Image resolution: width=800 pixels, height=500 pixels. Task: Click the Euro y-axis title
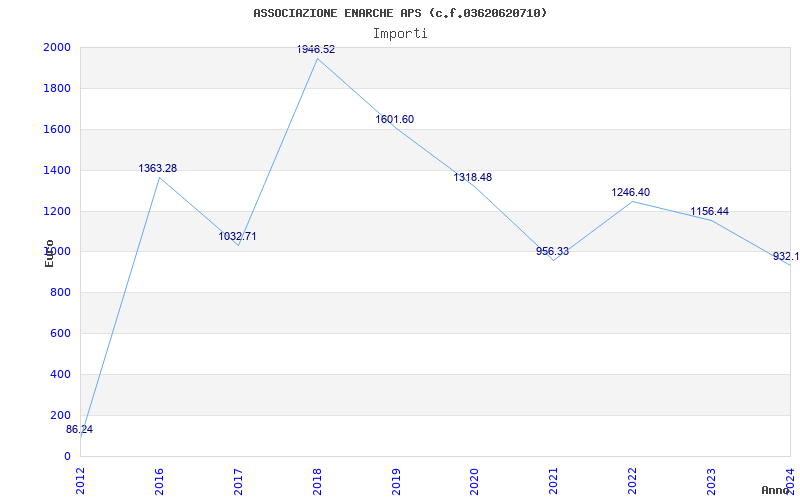(49, 253)
